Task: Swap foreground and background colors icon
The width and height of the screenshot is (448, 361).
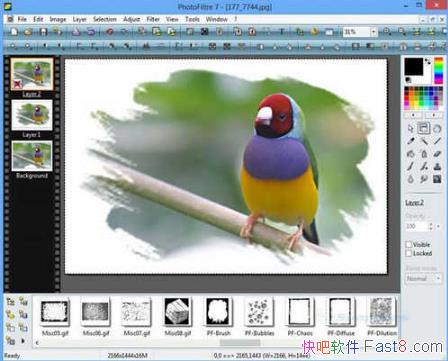Action: [x=428, y=62]
